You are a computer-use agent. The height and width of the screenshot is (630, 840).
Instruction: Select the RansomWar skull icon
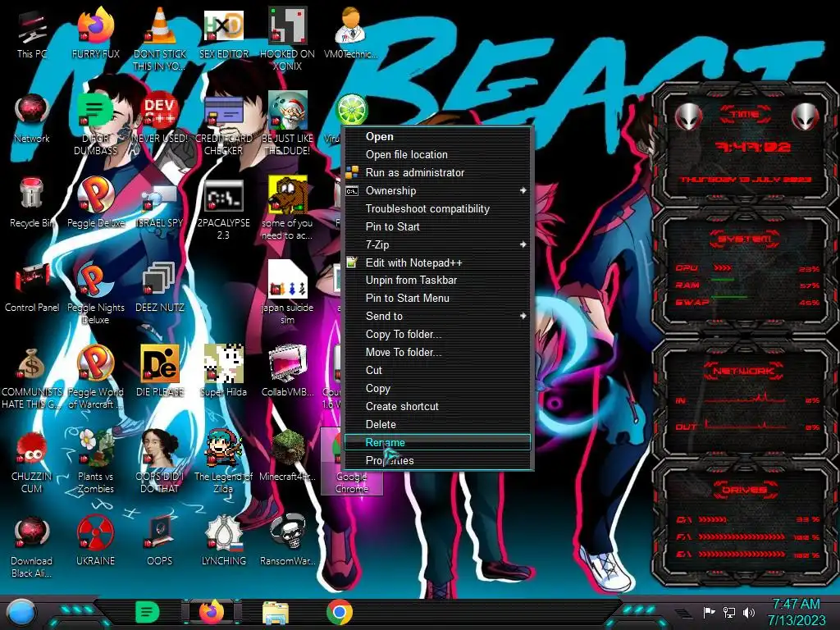point(288,541)
